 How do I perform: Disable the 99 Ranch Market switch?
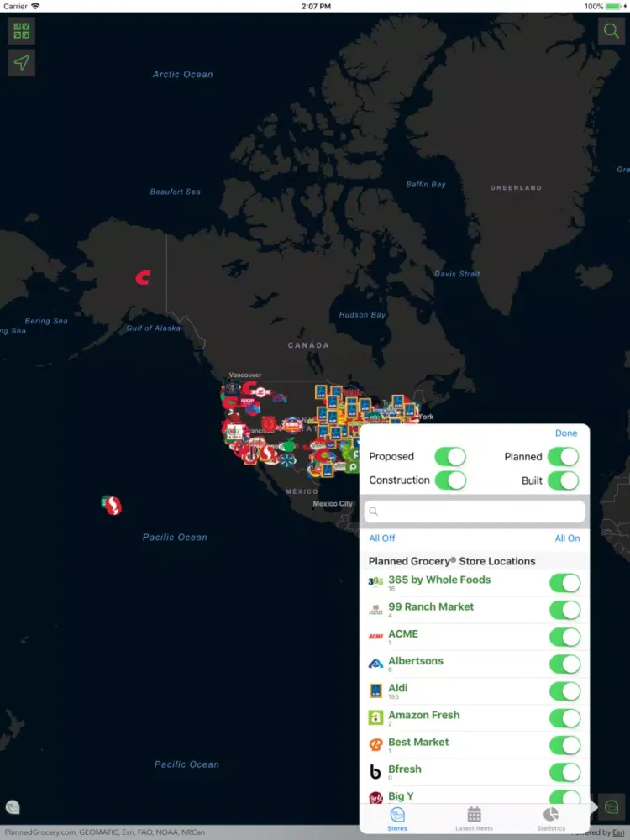click(565, 610)
